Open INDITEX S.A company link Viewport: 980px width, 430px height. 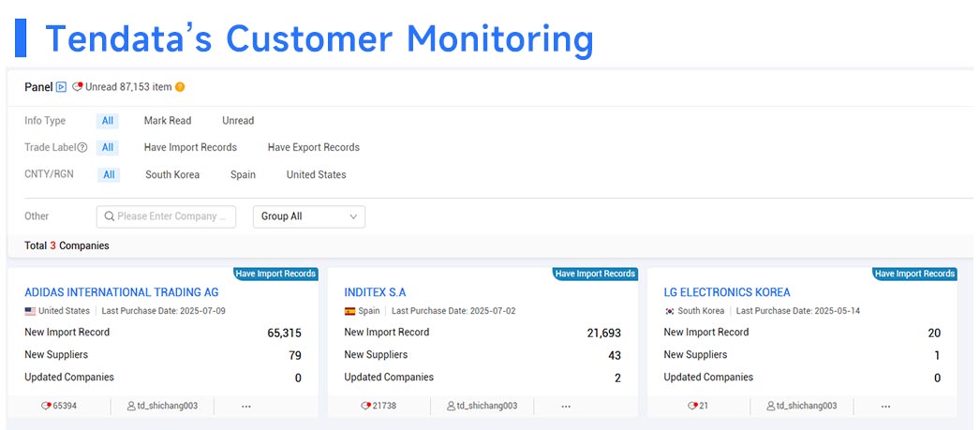click(x=375, y=292)
